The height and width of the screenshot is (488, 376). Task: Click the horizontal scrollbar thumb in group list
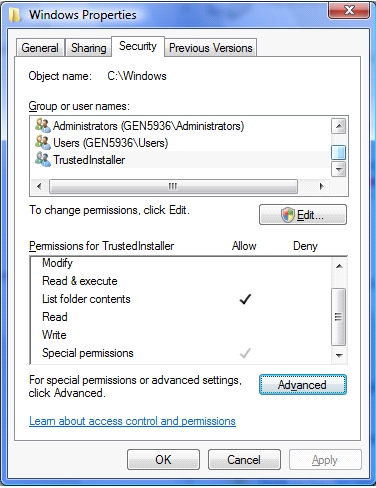pos(173,186)
